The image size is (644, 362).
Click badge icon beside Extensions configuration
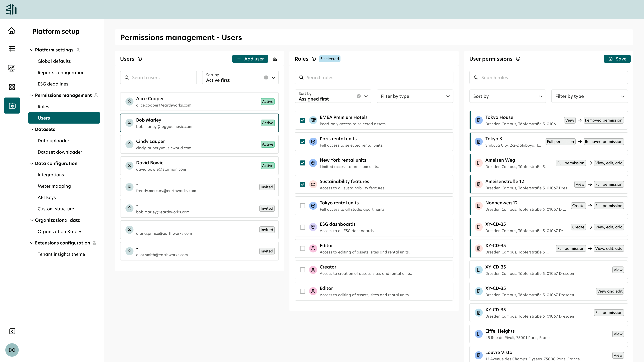tap(94, 243)
